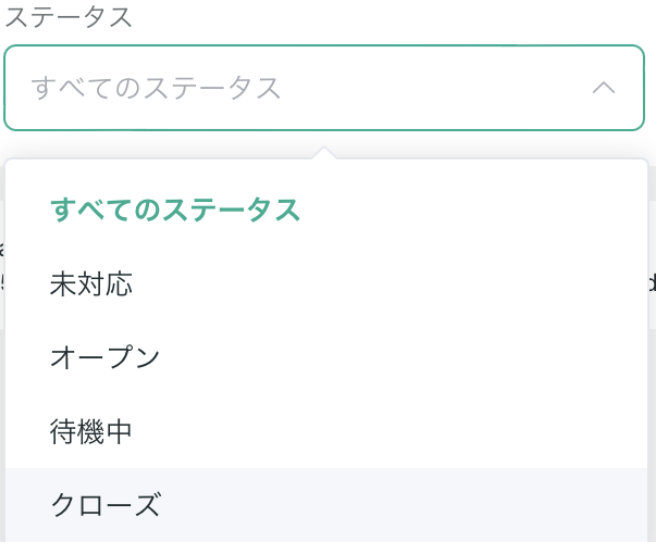The width and height of the screenshot is (660, 548).
Task: Filter by the pending 待機中 status
Action: tap(91, 432)
